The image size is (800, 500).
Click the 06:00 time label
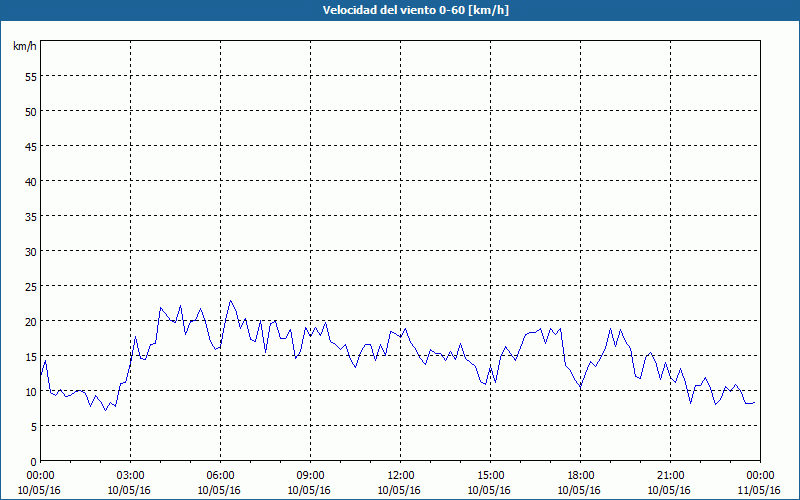click(x=220, y=476)
